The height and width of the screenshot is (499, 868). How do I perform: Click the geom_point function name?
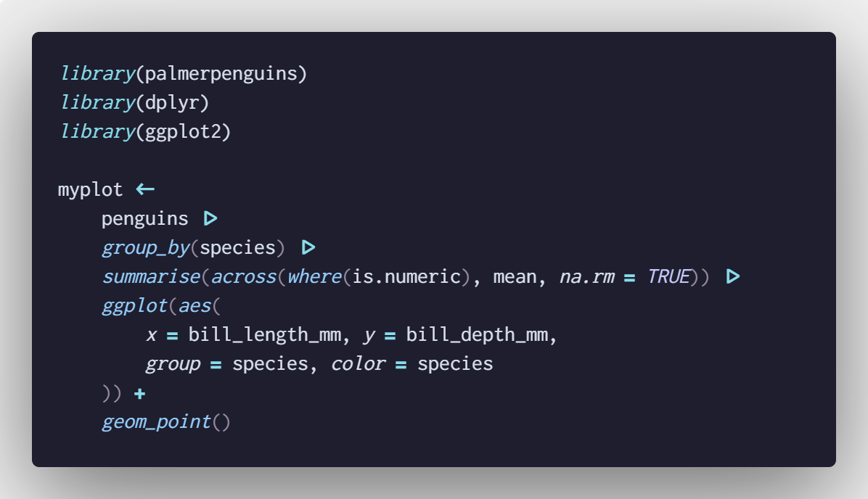click(156, 421)
